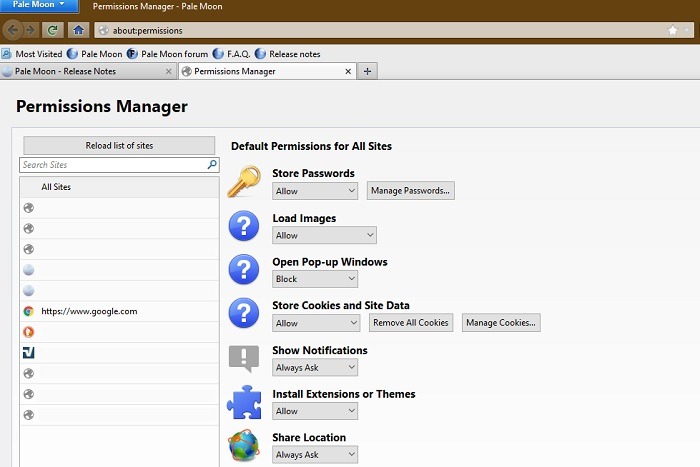Open the home page via the house icon
Screen dimensions: 700x467
click(79, 30)
